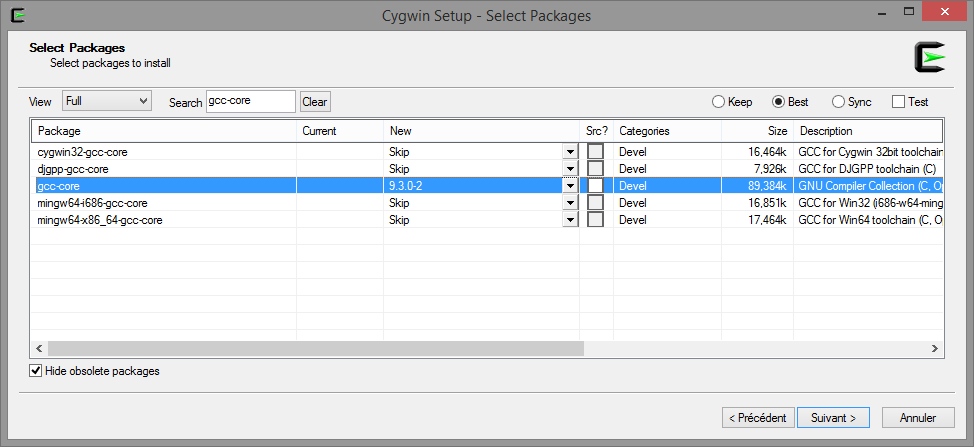Click the large Cygwin logo in the header
This screenshot has height=447, width=974.
pos(929,58)
